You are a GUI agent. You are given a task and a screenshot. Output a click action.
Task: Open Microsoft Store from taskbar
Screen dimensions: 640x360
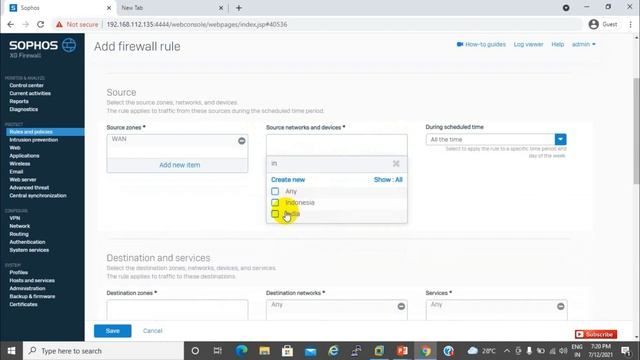click(287, 351)
